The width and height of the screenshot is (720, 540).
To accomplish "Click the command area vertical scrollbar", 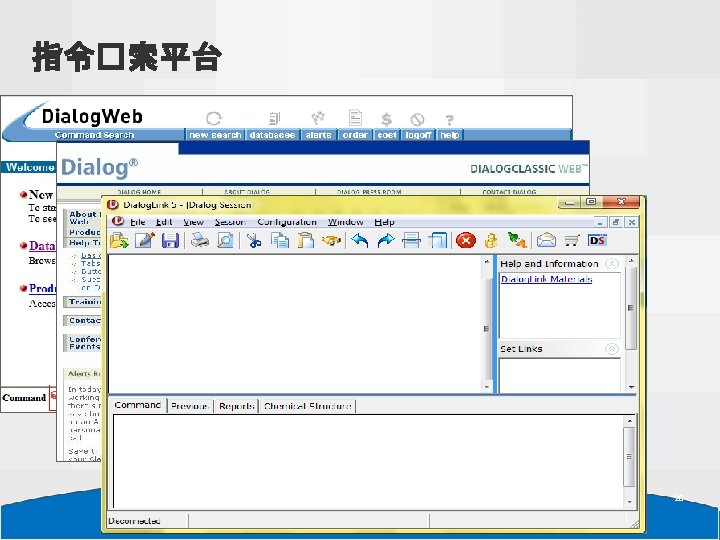I will (x=629, y=461).
